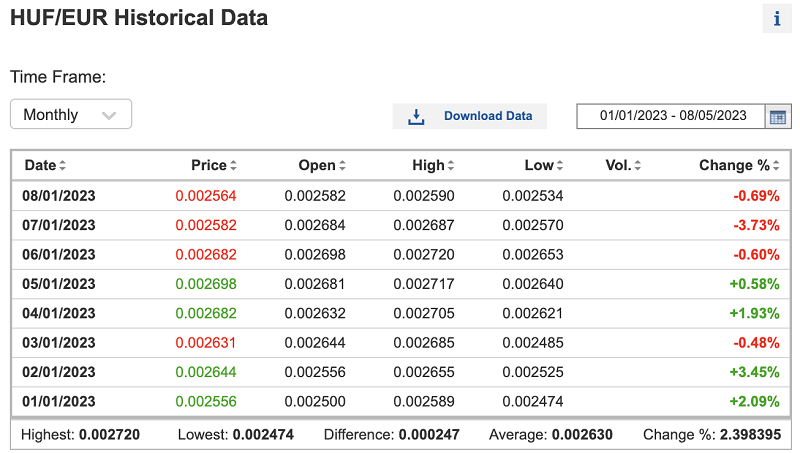Select the 01/01/2023 row date
The height and width of the screenshot is (453, 800).
click(x=59, y=401)
